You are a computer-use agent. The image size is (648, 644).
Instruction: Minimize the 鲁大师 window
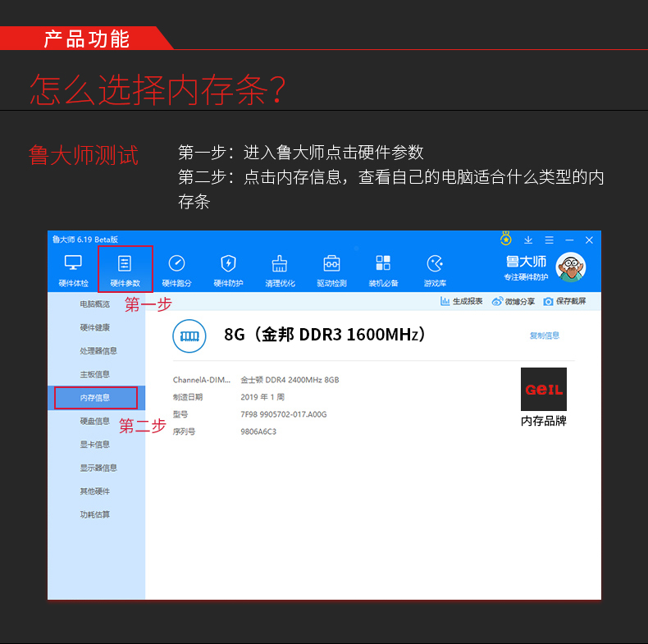pyautogui.click(x=569, y=240)
